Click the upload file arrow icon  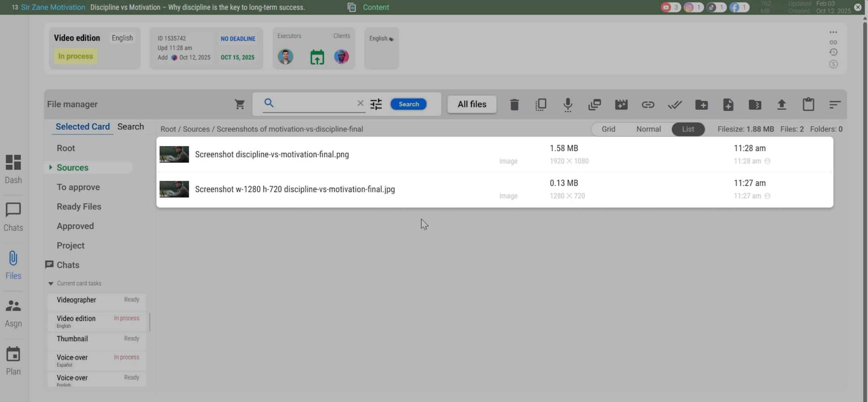pyautogui.click(x=781, y=105)
